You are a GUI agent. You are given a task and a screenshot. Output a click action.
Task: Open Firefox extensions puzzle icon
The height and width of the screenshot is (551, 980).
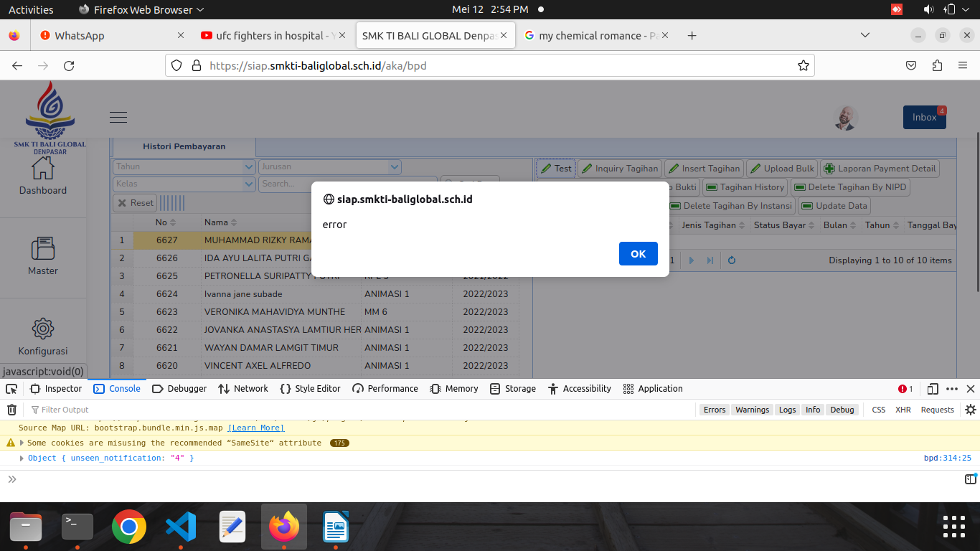click(937, 65)
